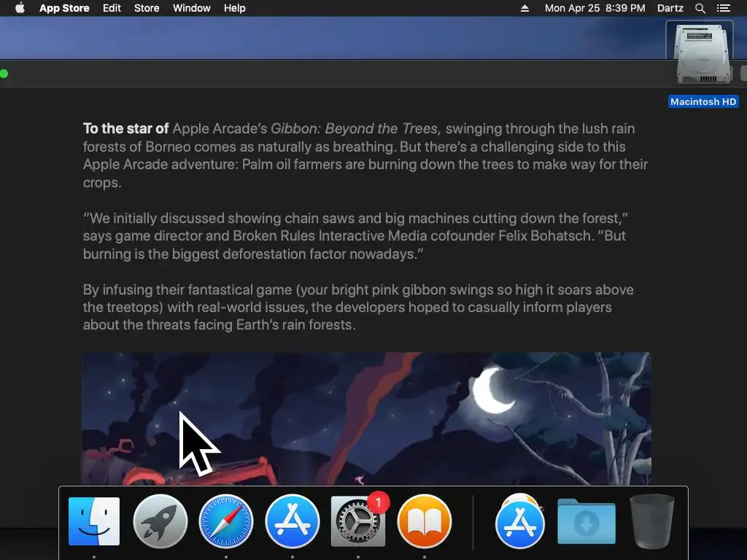Open the App Store menu
Viewport: 747px width, 560px height.
(x=64, y=8)
